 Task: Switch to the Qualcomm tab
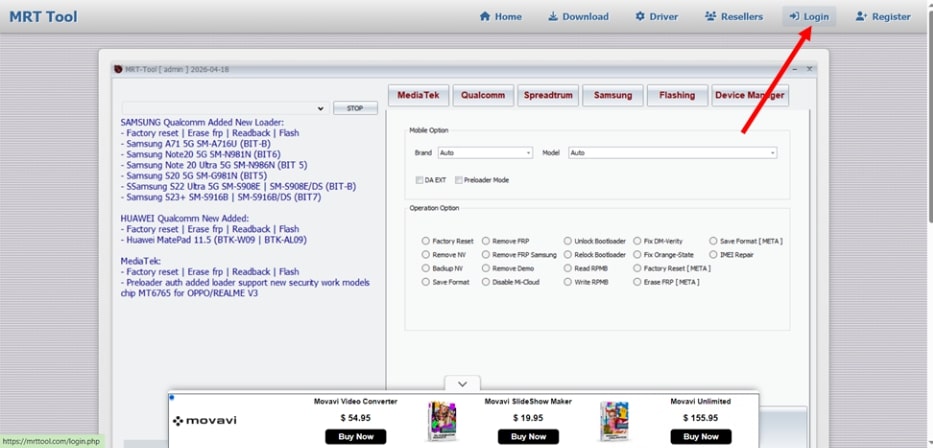tap(483, 95)
